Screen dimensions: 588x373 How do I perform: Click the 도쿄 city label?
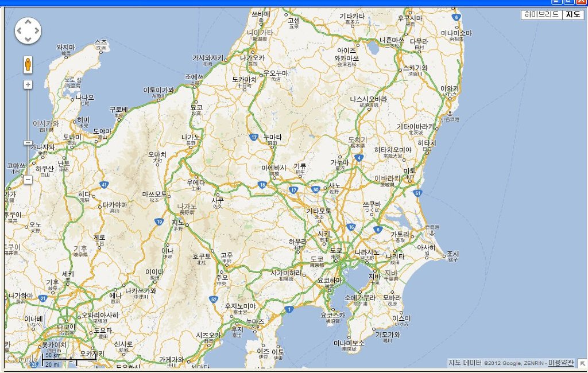[336, 251]
